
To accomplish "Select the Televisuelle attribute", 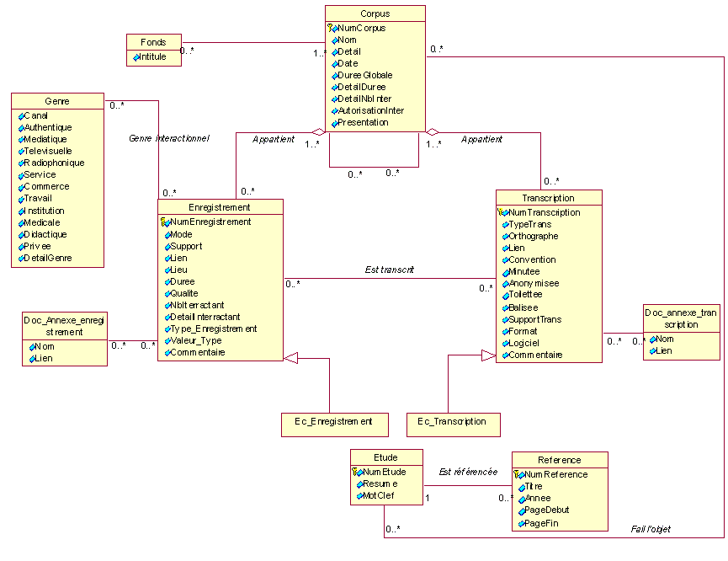I will pyautogui.click(x=45, y=151).
